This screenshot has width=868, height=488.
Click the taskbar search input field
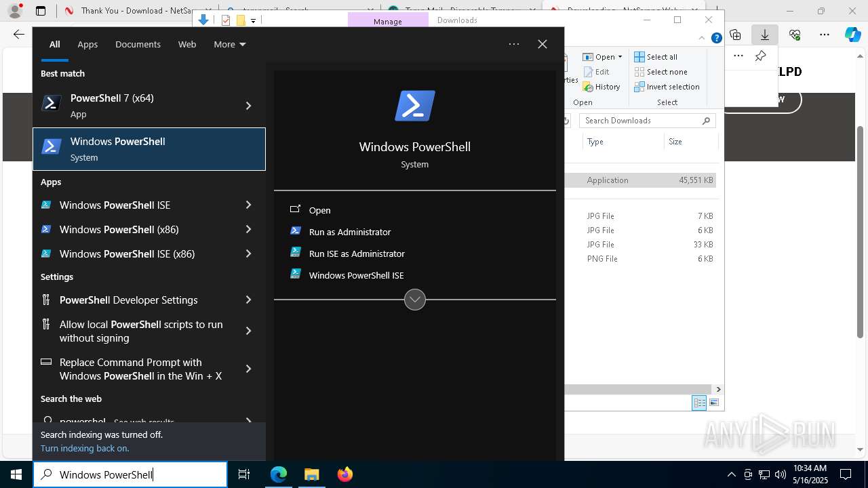pyautogui.click(x=130, y=474)
